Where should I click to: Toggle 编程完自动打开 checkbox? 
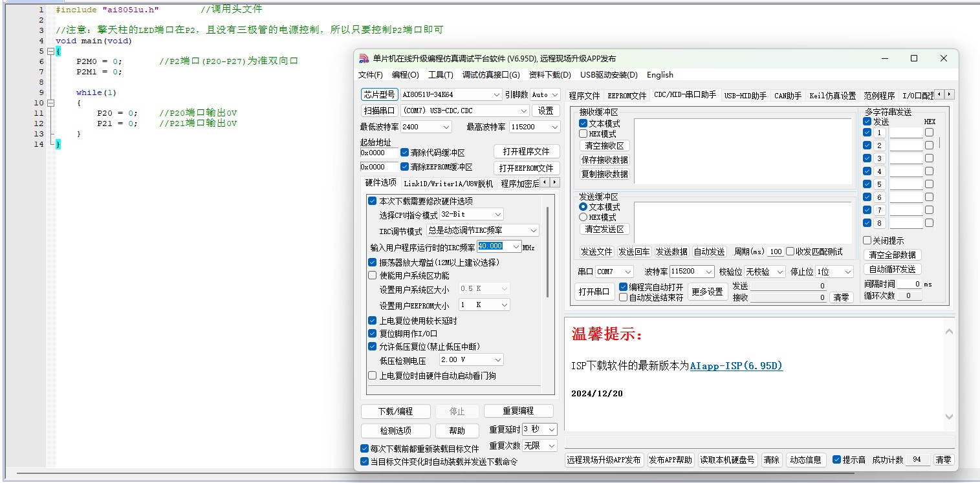pyautogui.click(x=624, y=286)
